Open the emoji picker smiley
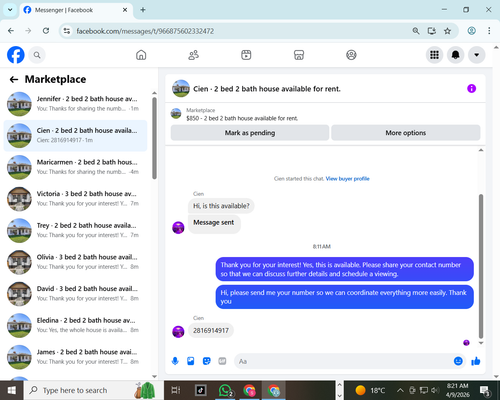The width and height of the screenshot is (500, 400). [458, 361]
